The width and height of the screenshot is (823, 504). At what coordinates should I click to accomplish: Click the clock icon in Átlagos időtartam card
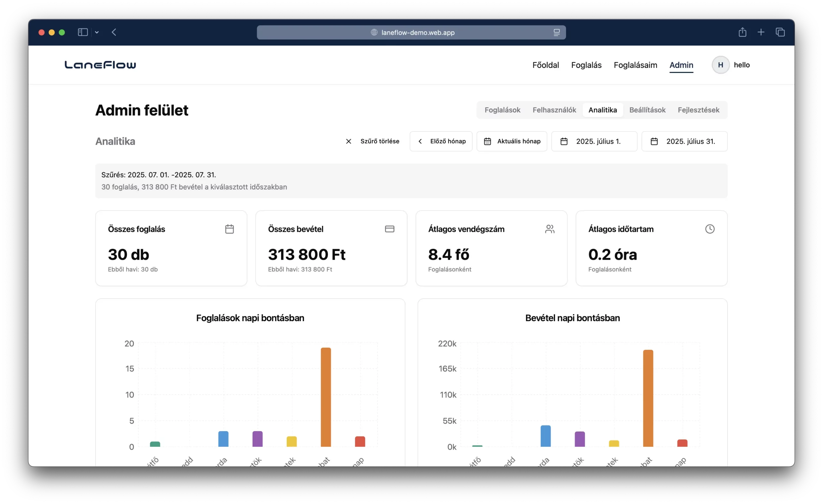(x=710, y=229)
